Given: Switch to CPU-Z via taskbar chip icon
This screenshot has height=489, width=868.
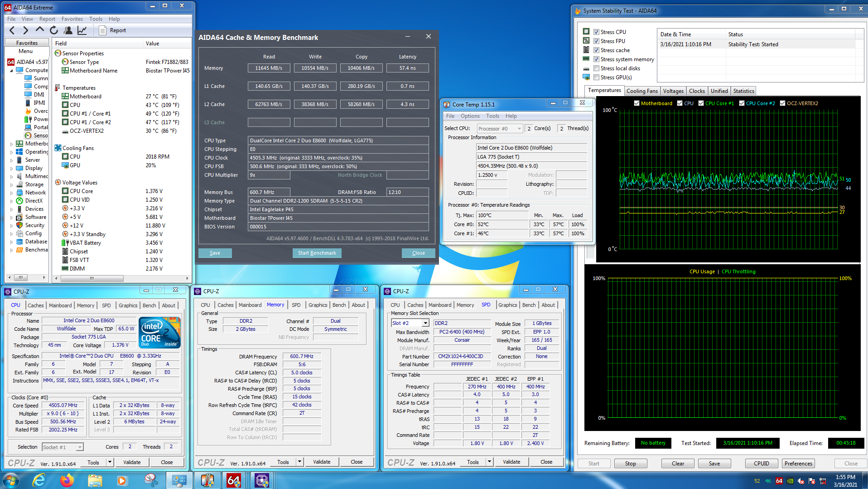Looking at the screenshot, I should [x=262, y=480].
